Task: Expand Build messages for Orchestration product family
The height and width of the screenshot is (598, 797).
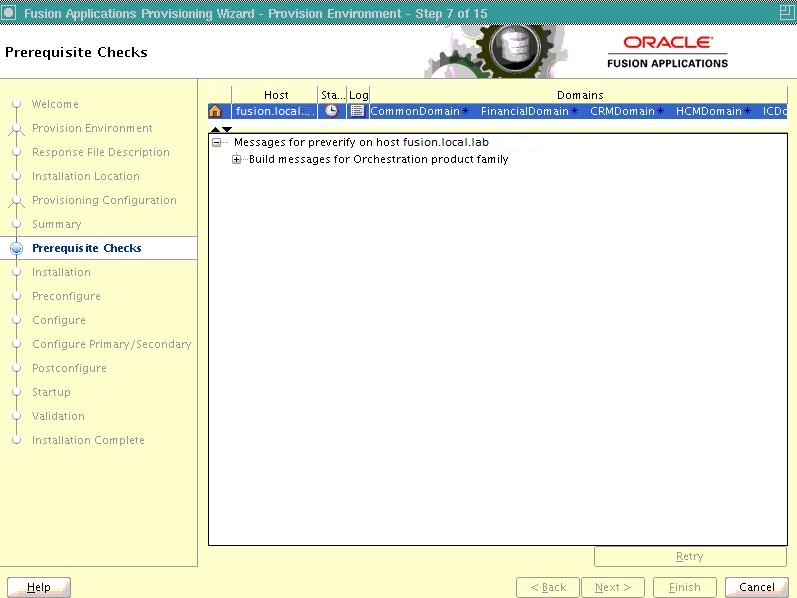Action: point(236,160)
